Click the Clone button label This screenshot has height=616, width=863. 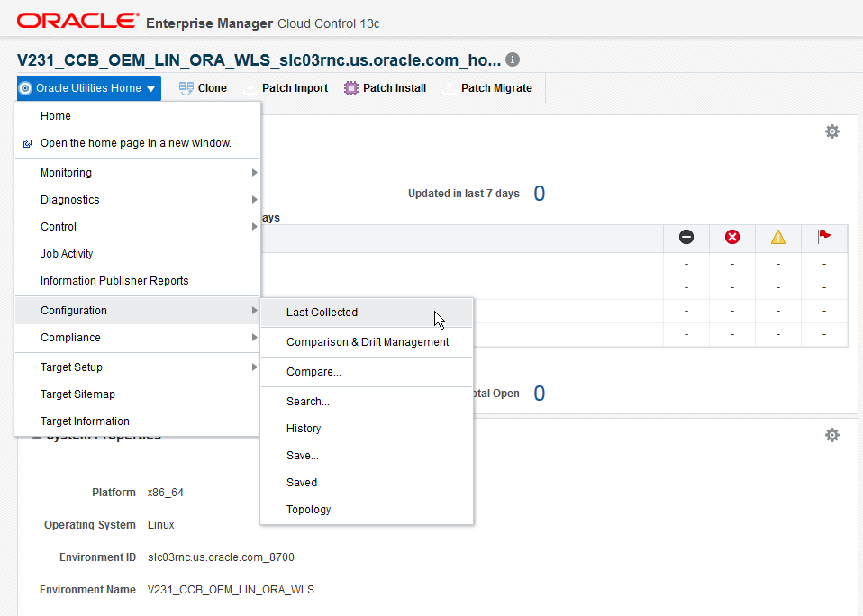(213, 88)
